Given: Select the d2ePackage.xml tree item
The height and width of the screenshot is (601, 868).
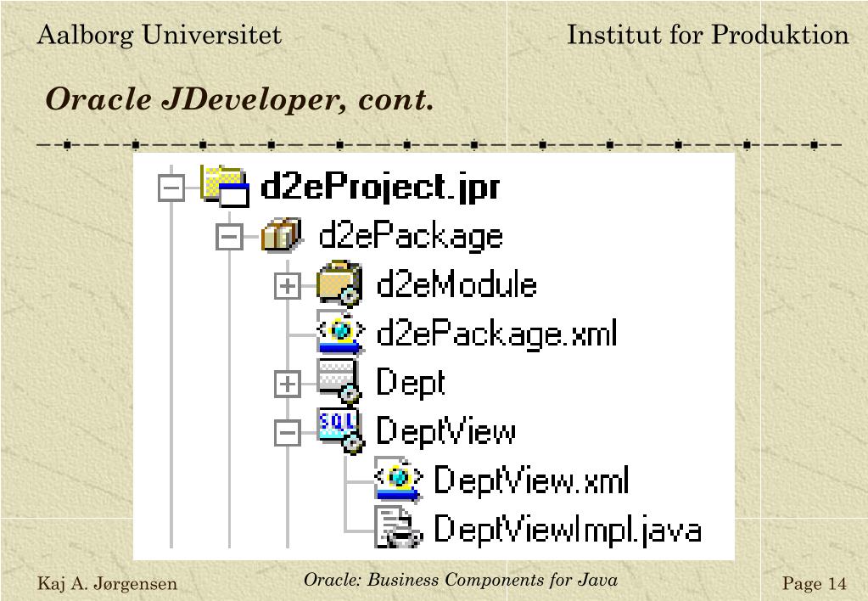Looking at the screenshot, I should 496,333.
